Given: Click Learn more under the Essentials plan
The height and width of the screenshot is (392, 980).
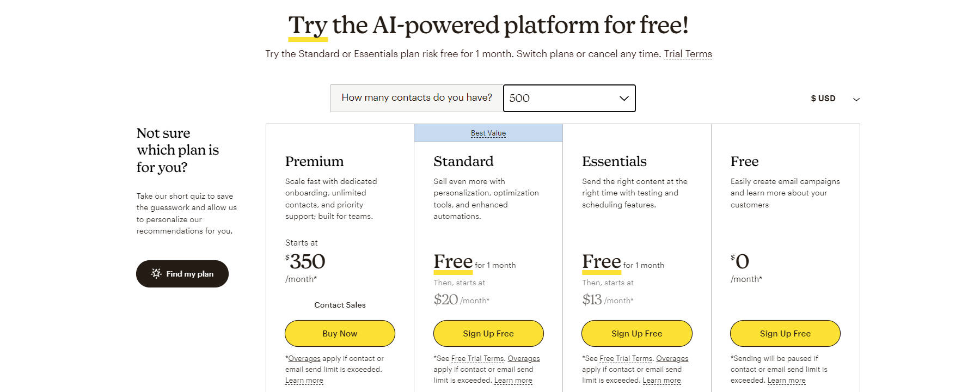Looking at the screenshot, I should click(661, 380).
